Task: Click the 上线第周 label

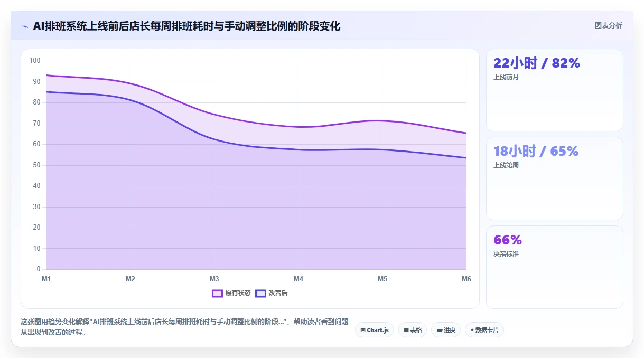Action: click(506, 165)
